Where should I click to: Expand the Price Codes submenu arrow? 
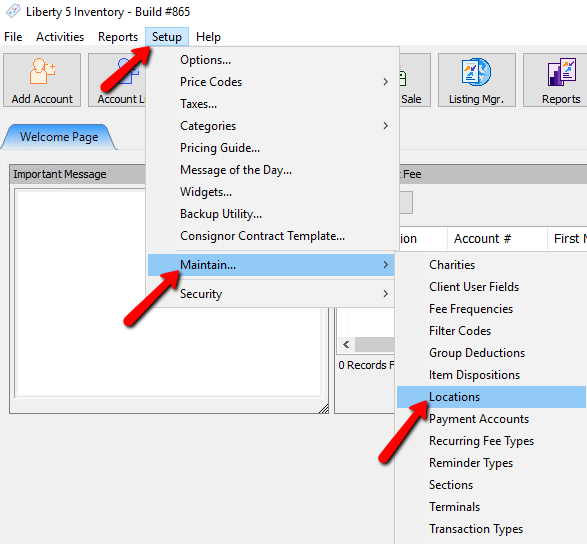386,82
